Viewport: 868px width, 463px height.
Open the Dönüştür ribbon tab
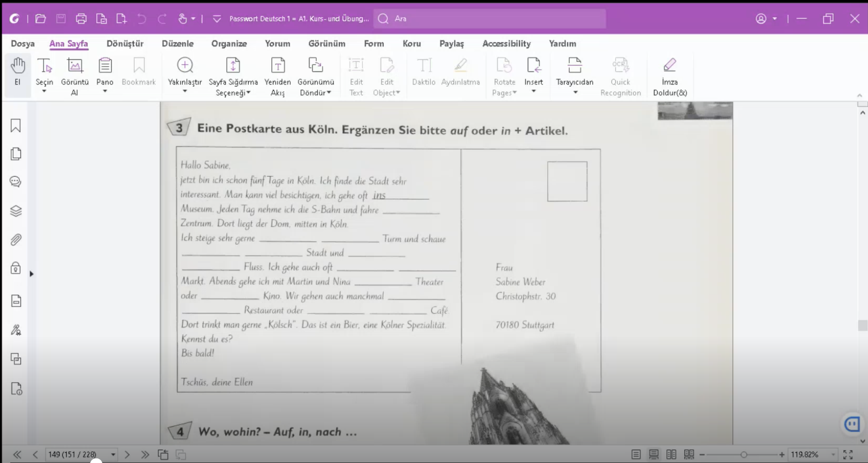(x=125, y=44)
